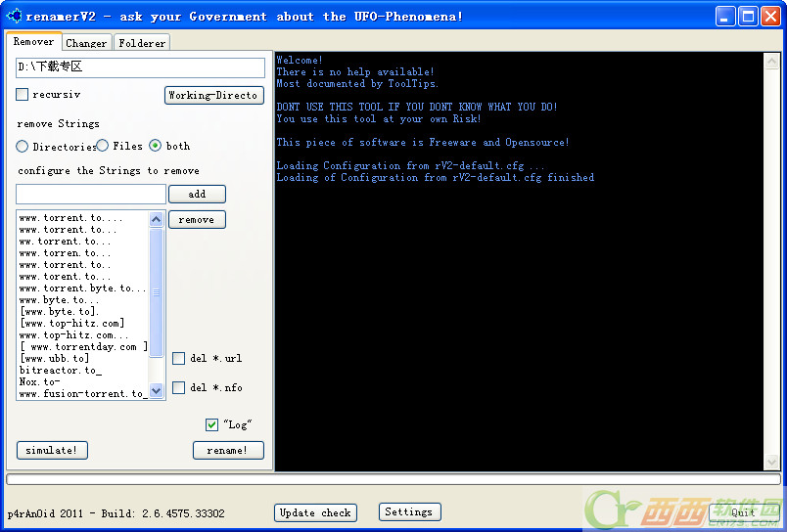Click the add button
Viewport: 787px width, 532px height.
click(198, 194)
